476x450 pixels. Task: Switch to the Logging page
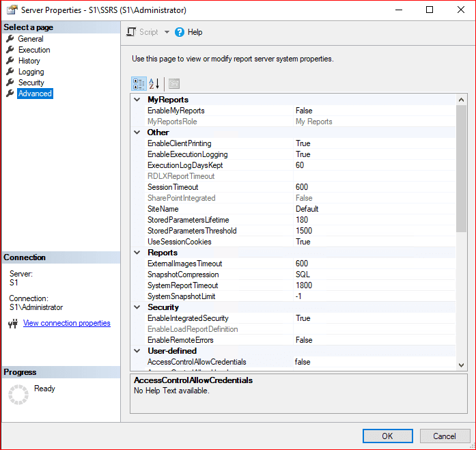tap(31, 72)
